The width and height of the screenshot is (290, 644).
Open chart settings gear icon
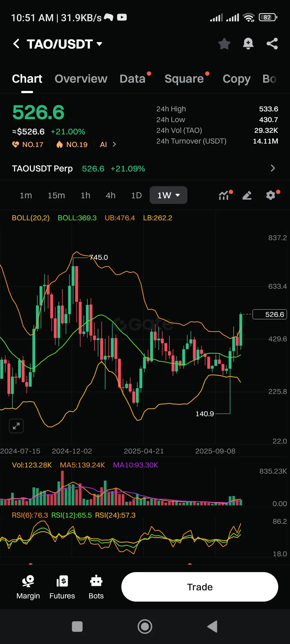(x=271, y=195)
